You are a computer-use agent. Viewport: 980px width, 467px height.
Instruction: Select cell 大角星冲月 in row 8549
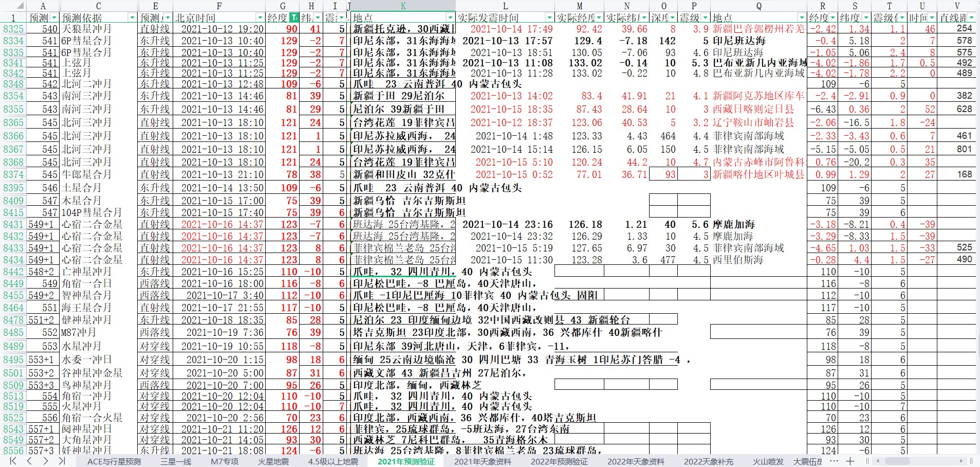coord(99,440)
